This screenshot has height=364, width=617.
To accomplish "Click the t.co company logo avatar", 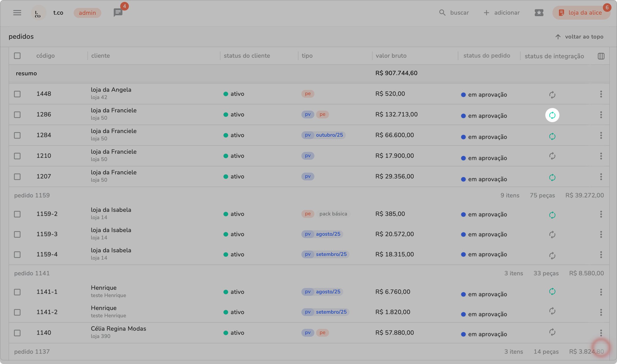I will click(x=38, y=13).
